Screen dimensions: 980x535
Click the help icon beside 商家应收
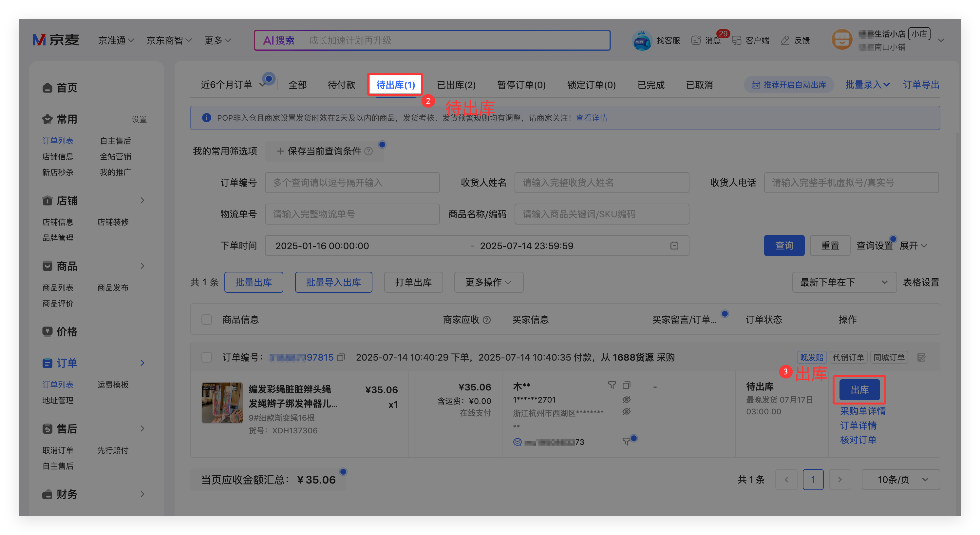click(x=487, y=320)
